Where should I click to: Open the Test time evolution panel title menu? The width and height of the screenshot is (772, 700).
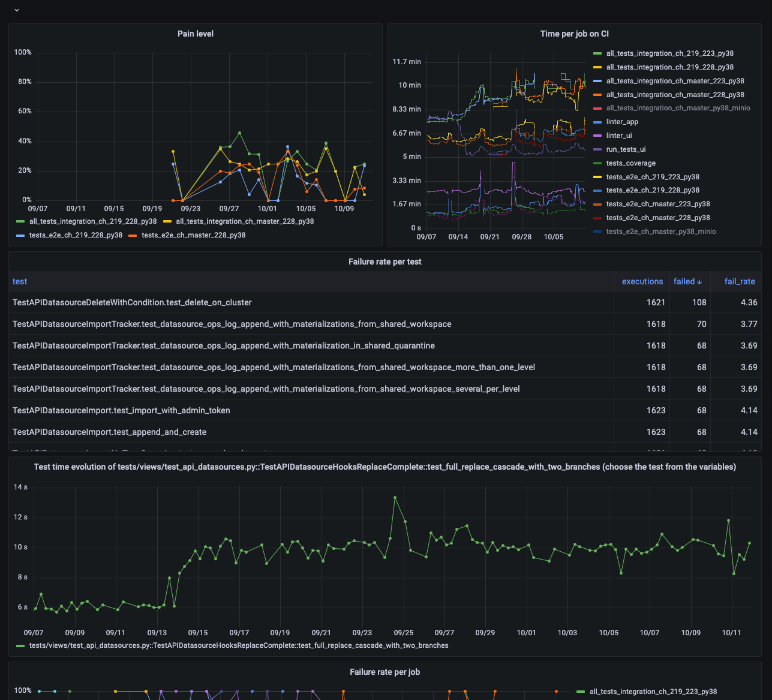385,467
